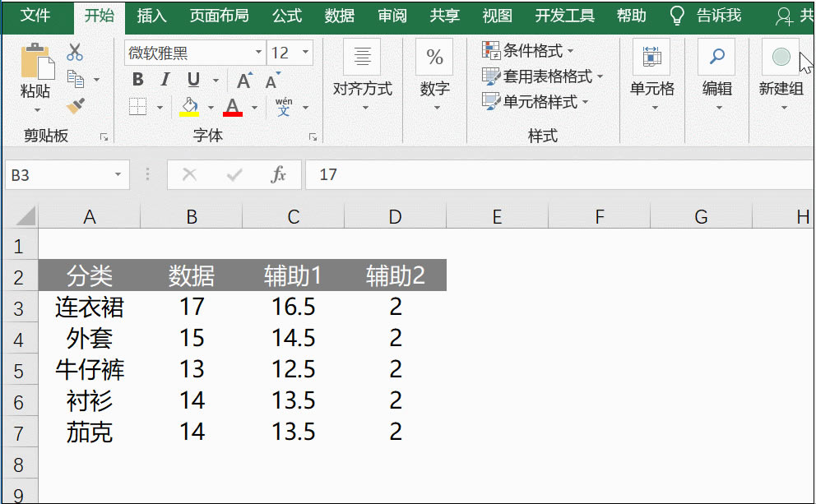The width and height of the screenshot is (816, 504).
Task: Switch to the 插入 ribbon tab
Action: point(151,15)
